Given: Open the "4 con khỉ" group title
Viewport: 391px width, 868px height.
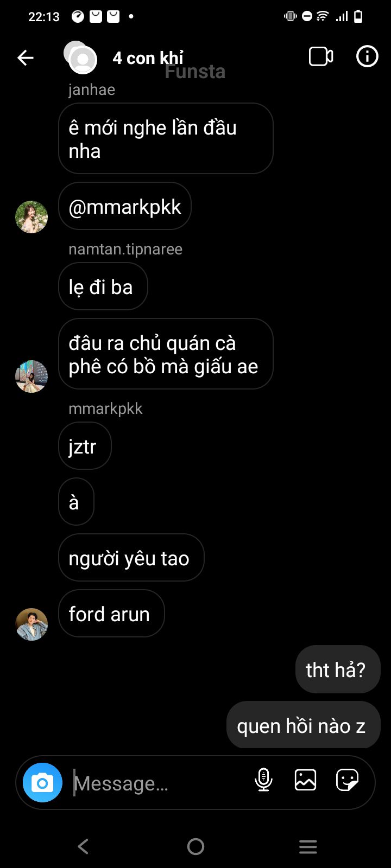Looking at the screenshot, I should point(148,58).
